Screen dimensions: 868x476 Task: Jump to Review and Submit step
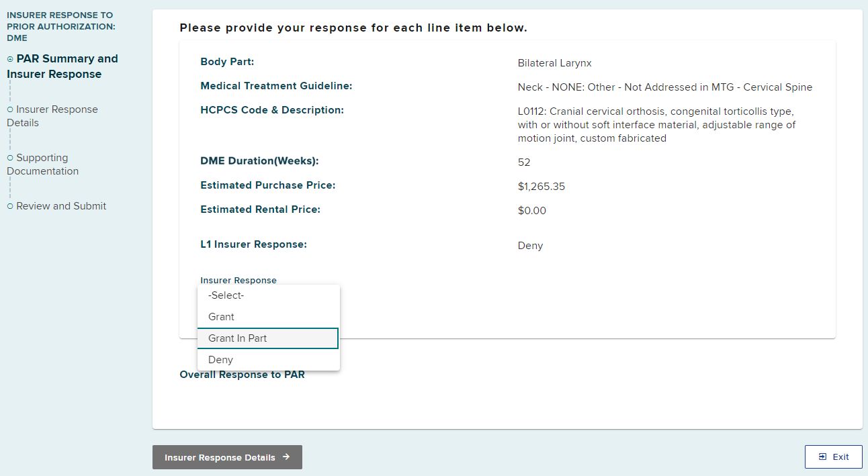coord(61,206)
